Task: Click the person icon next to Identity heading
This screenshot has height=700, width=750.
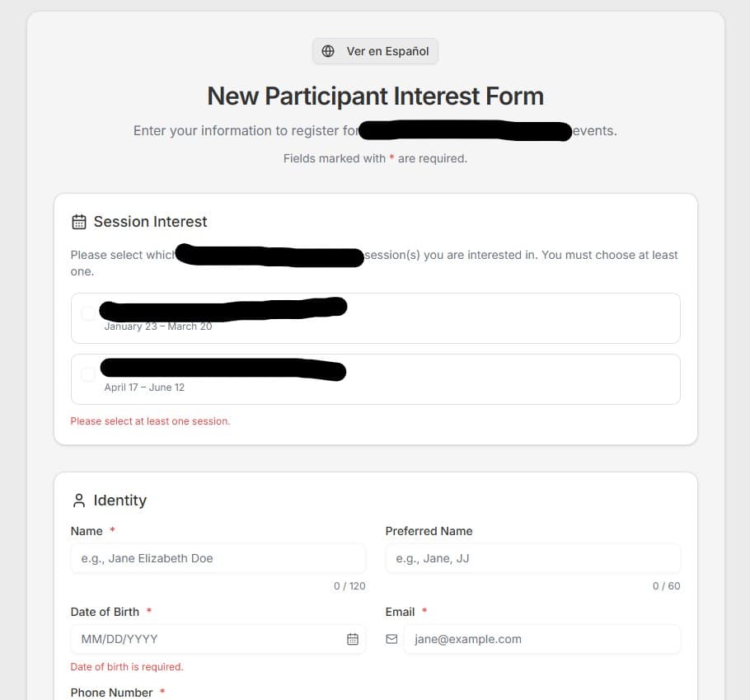Action: pos(78,500)
